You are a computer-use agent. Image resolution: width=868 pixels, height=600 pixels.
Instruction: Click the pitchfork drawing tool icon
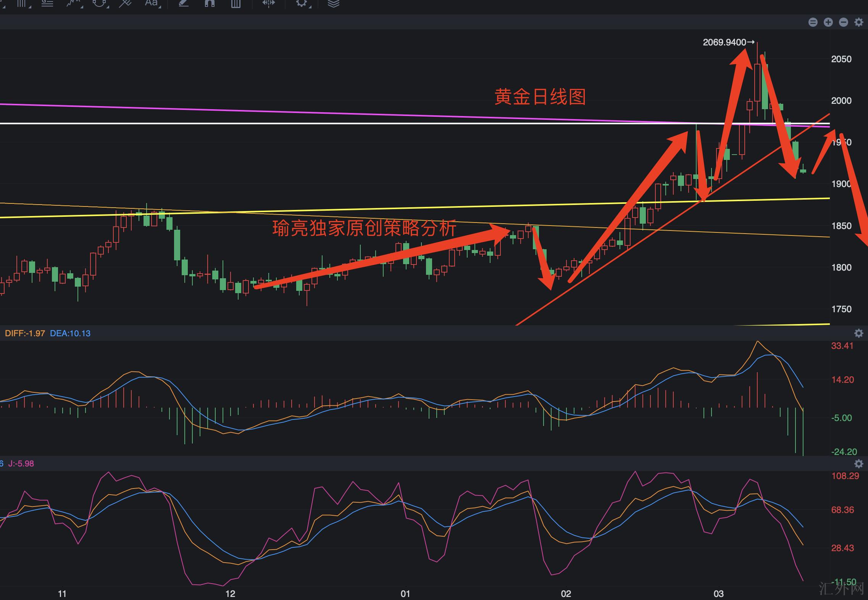125,3
